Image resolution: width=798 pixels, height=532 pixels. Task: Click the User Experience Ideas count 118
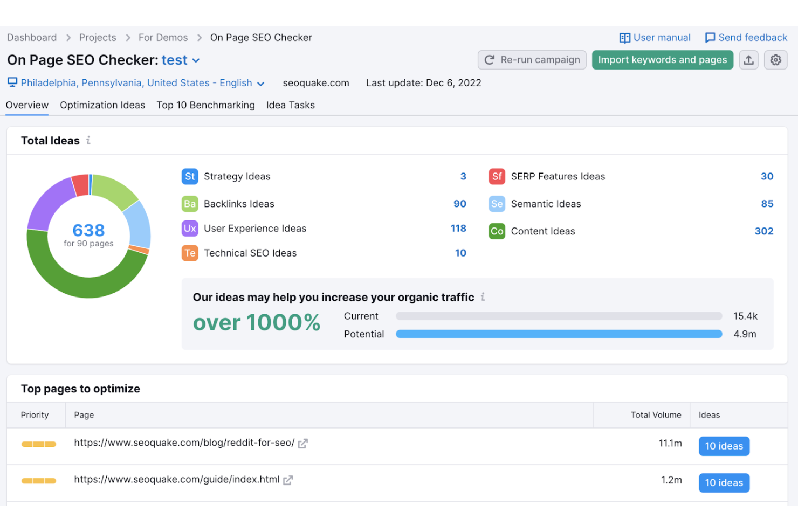pyautogui.click(x=458, y=229)
